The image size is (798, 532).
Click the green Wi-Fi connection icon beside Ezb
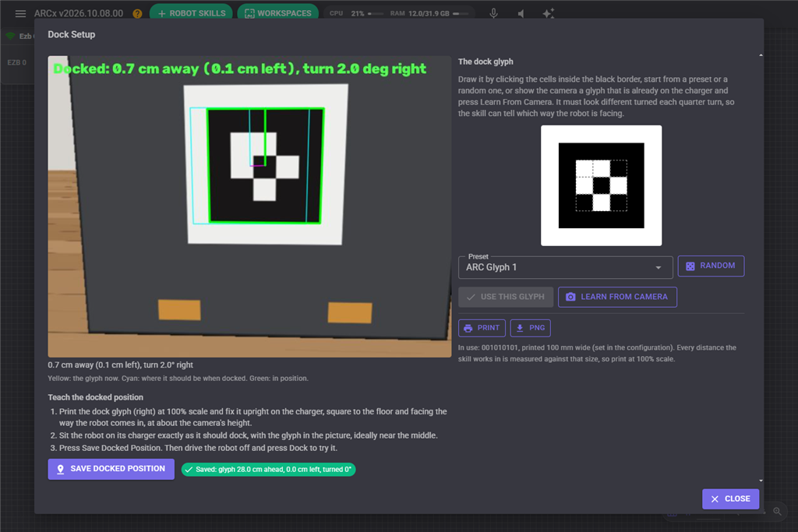[10, 36]
